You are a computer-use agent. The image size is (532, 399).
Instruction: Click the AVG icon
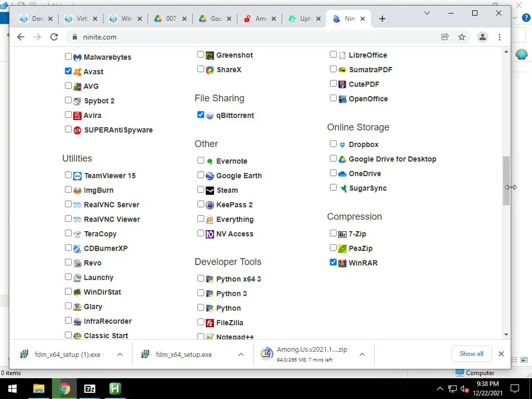[x=77, y=87]
